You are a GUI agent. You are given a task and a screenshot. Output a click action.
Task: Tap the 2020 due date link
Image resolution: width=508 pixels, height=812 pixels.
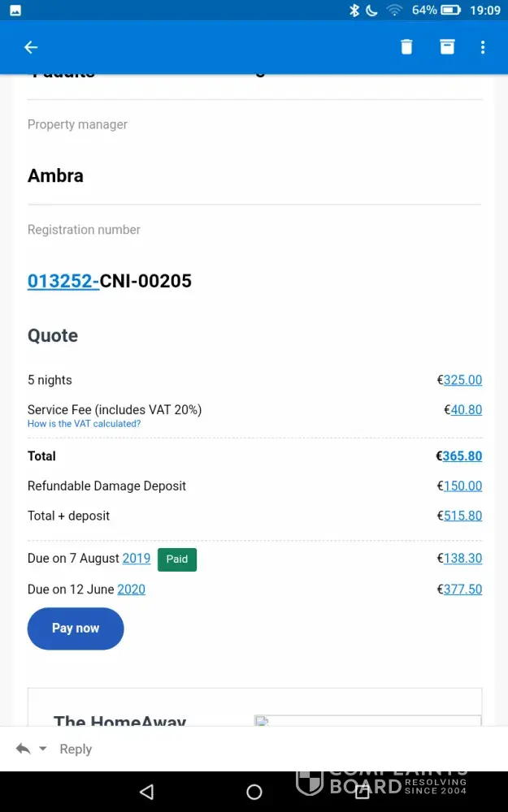tap(132, 590)
